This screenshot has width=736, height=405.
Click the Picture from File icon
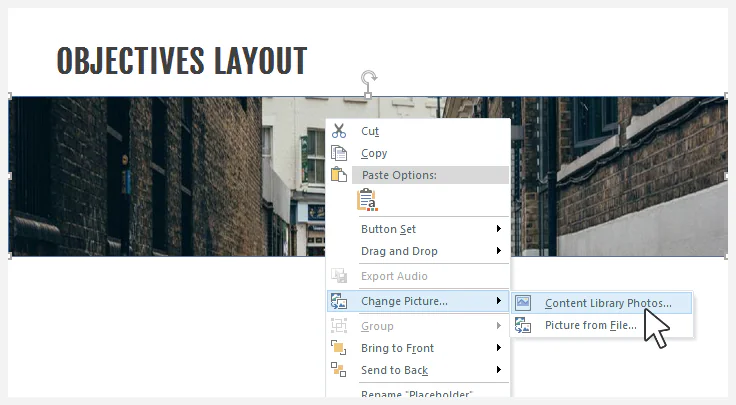click(x=523, y=325)
